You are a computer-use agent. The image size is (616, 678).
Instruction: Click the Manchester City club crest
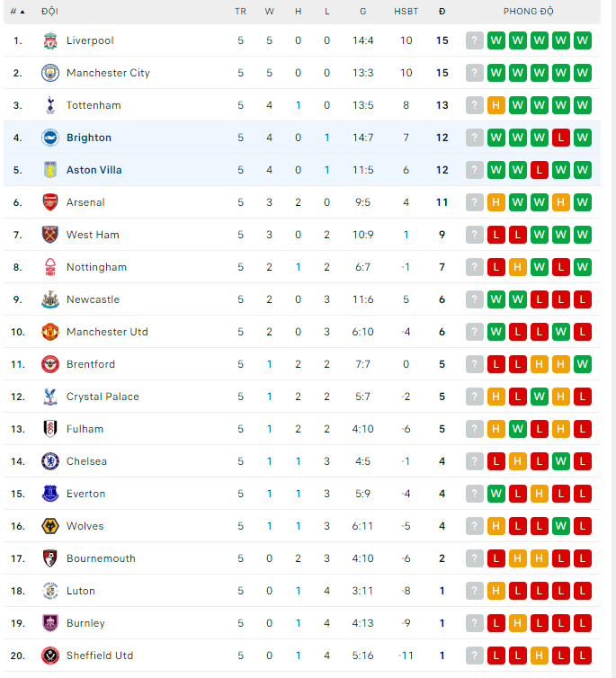pyautogui.click(x=50, y=73)
